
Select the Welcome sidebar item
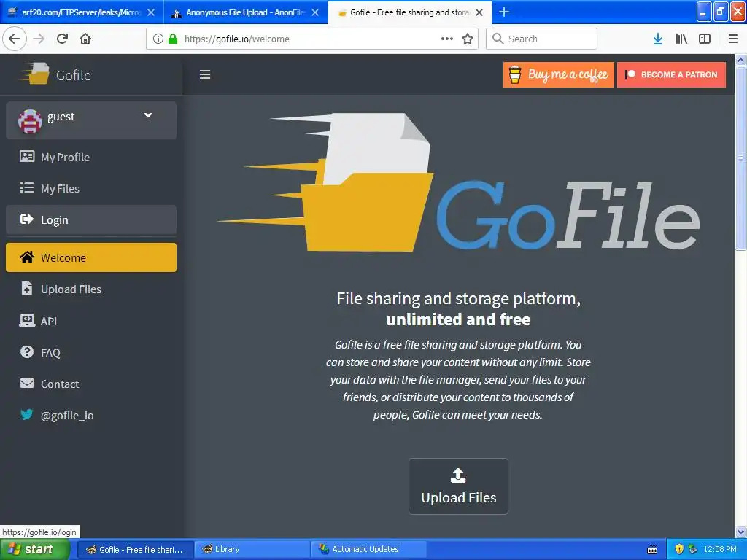(91, 257)
